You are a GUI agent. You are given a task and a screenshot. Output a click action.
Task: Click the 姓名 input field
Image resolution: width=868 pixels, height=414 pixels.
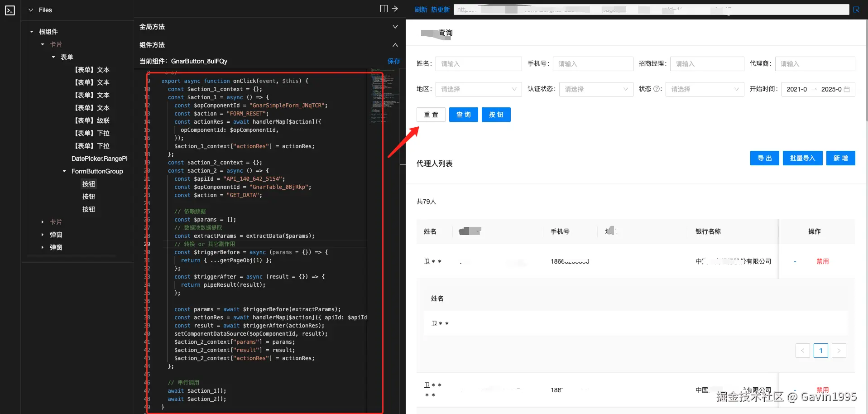[479, 63]
